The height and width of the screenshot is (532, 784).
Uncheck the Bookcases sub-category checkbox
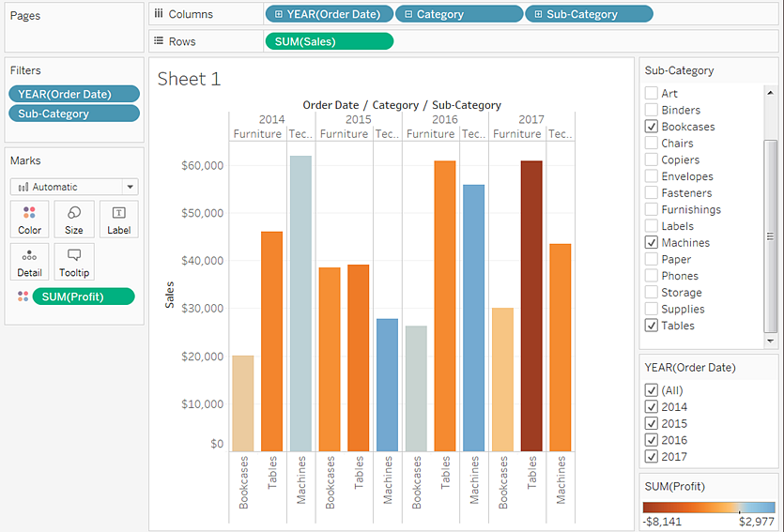click(652, 127)
